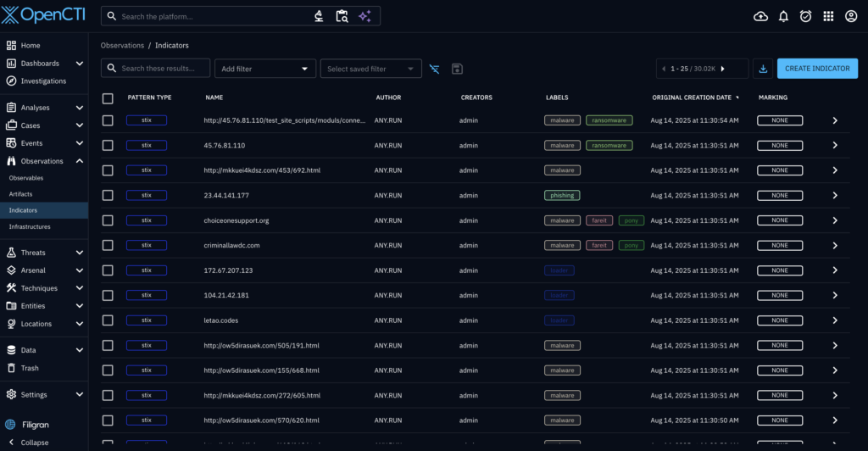Open the notifications bell icon
The width and height of the screenshot is (868, 451).
pyautogui.click(x=783, y=16)
